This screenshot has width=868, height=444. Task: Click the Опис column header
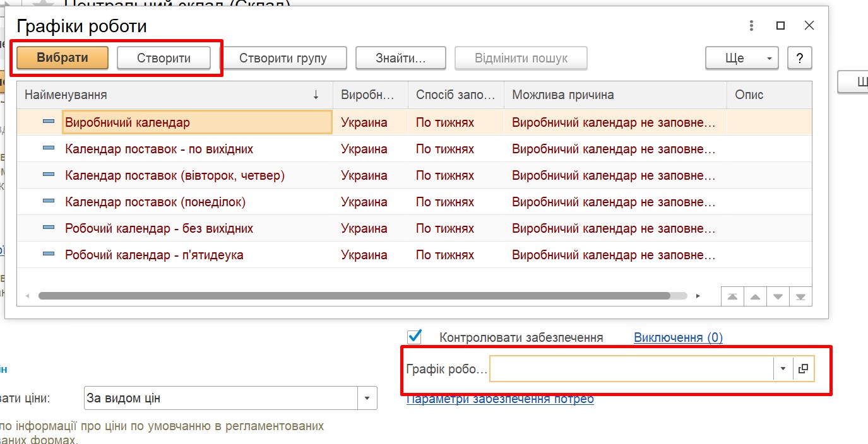click(x=770, y=95)
